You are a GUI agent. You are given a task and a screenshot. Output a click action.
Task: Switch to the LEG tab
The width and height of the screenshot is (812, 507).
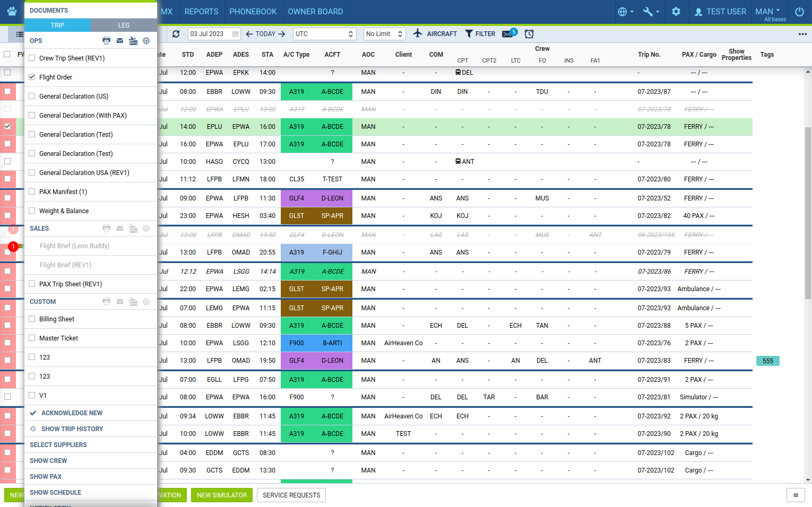(x=124, y=25)
